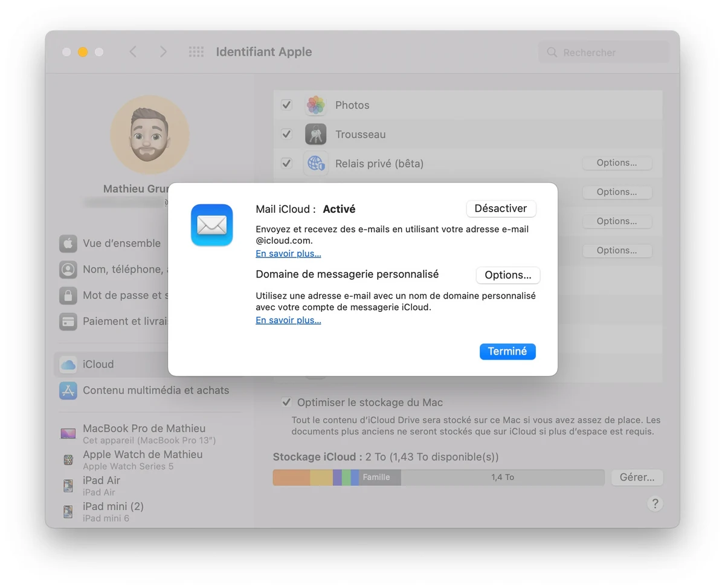Open the En savoir plus link under Mail iCloud
The image size is (725, 588).
288,254
